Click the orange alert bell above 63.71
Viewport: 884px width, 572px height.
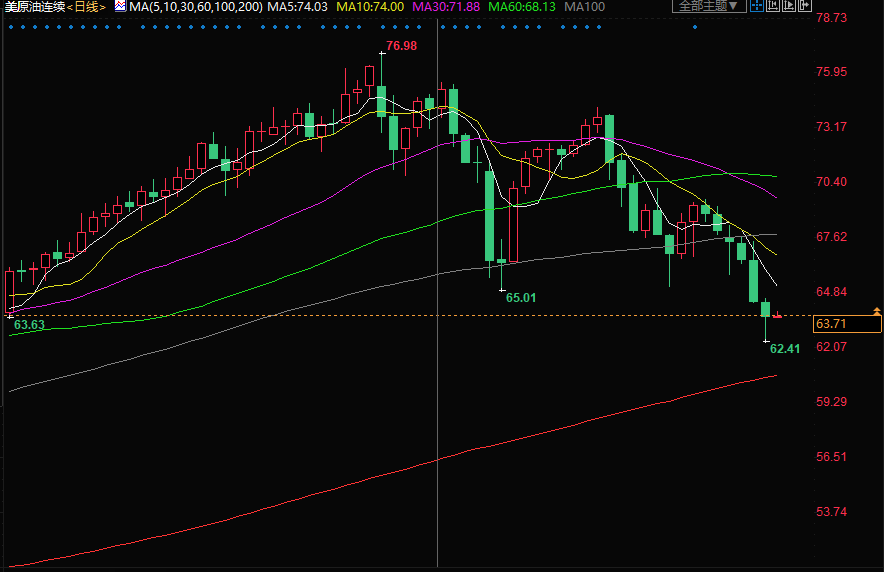(876, 313)
